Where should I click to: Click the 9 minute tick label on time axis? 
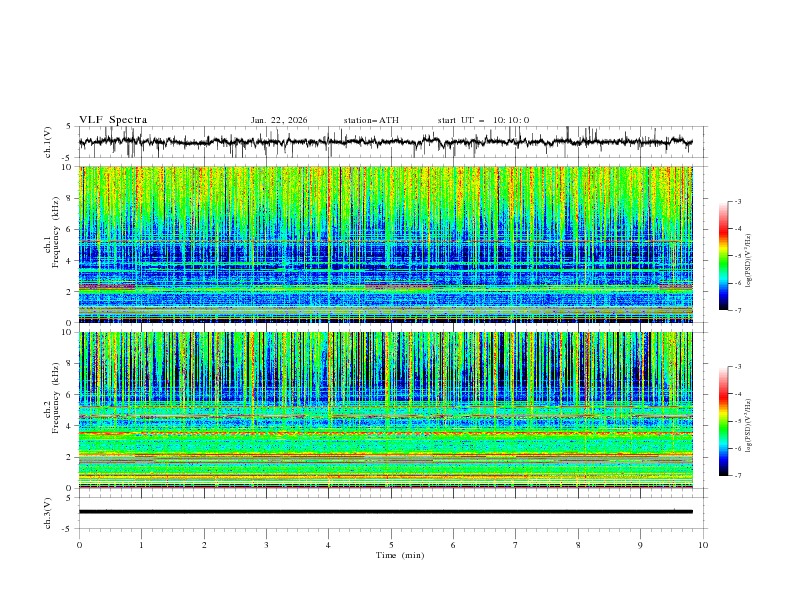640,545
